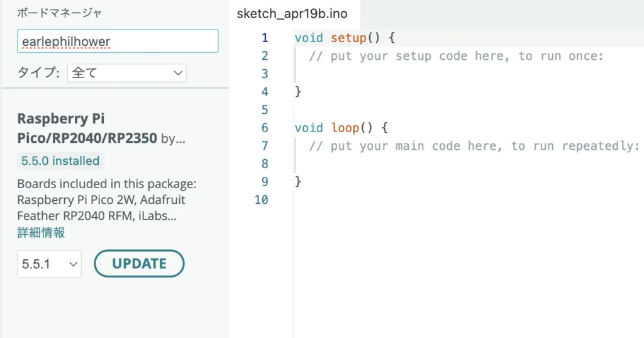Click the boards included description text
This screenshot has height=338, width=644.
pos(107,200)
